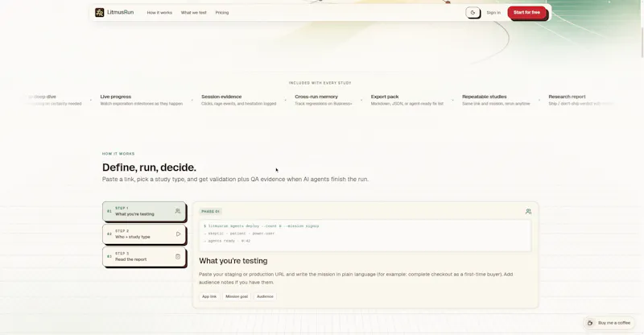Click the LitmusRun logo icon

coord(99,12)
